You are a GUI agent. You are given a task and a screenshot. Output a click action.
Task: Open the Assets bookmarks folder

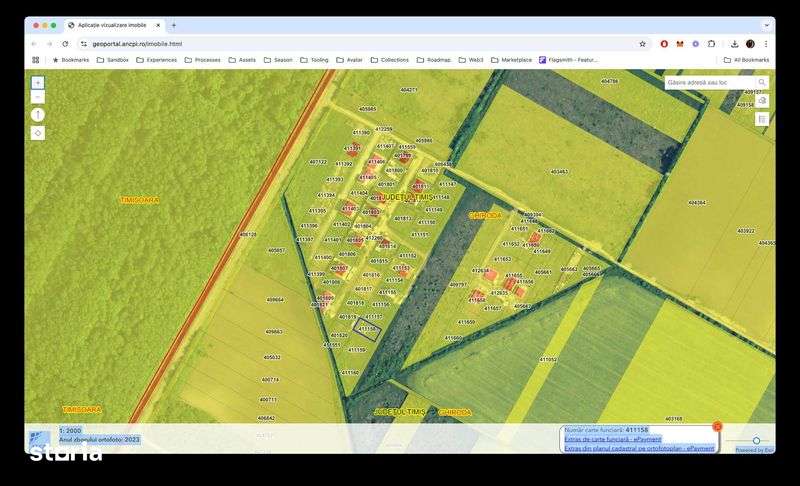(242, 60)
